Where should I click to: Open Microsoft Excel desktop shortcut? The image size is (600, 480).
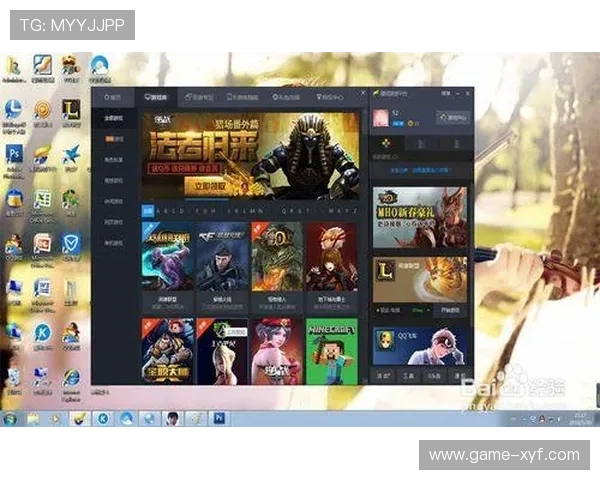click(42, 199)
